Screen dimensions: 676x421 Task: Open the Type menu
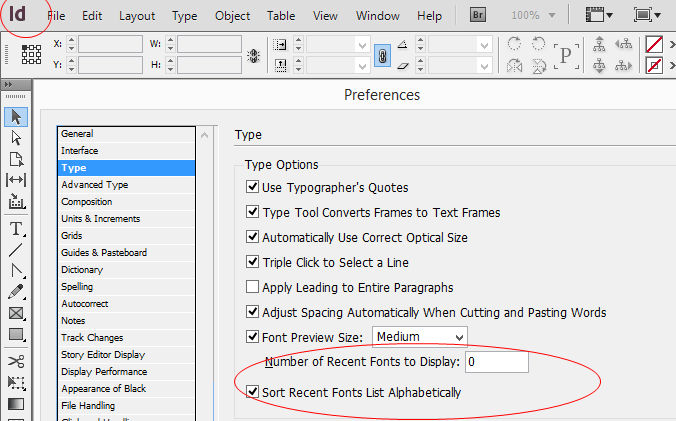pos(185,16)
